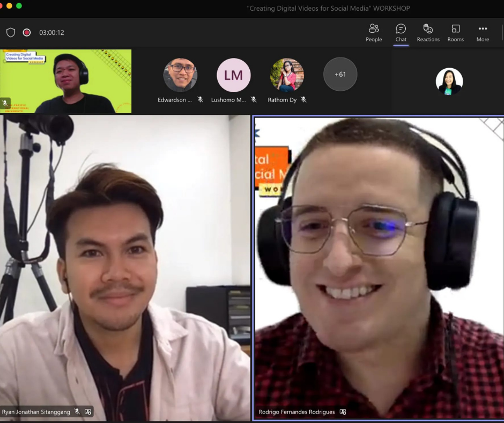Click the meeting timer 03:00:12
Viewport: 504px width, 423px height.
coord(51,33)
